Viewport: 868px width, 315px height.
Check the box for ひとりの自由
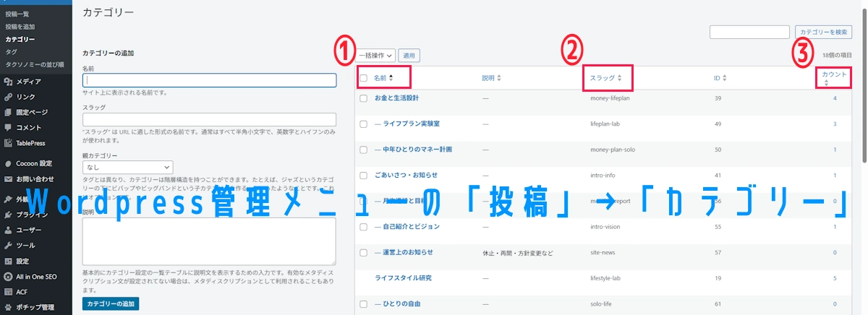(364, 304)
